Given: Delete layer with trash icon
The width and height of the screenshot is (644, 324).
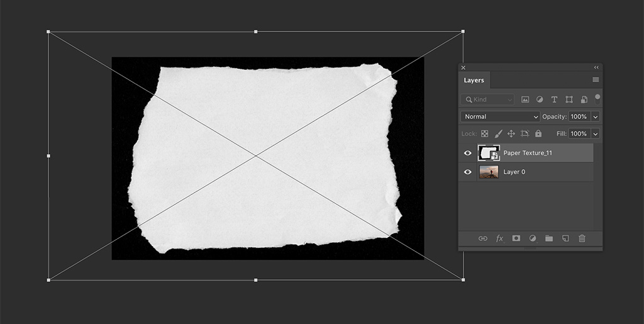Looking at the screenshot, I should click(x=582, y=238).
